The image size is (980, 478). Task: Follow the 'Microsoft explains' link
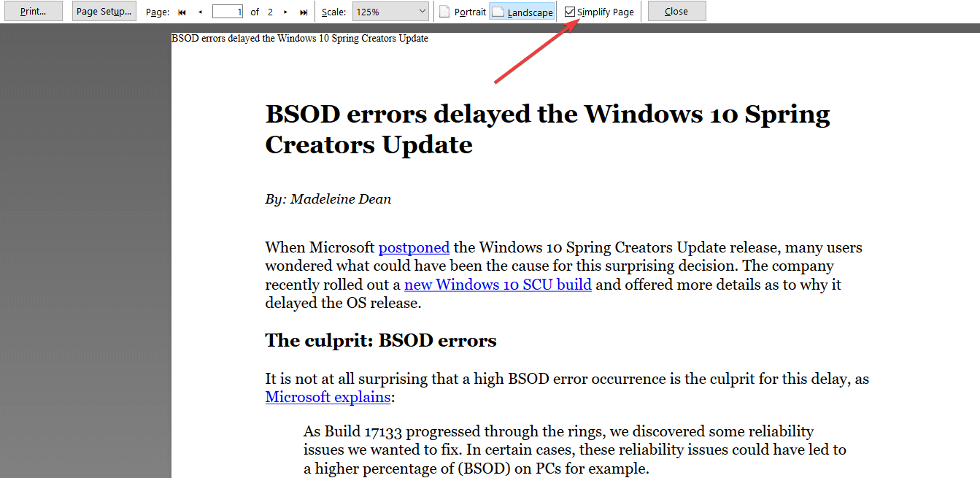(328, 397)
